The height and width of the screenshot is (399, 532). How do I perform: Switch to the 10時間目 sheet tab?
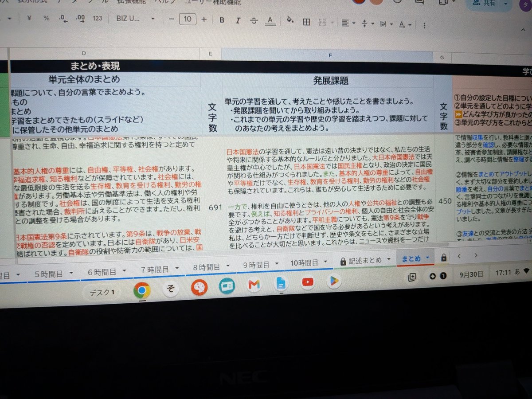[x=309, y=262]
